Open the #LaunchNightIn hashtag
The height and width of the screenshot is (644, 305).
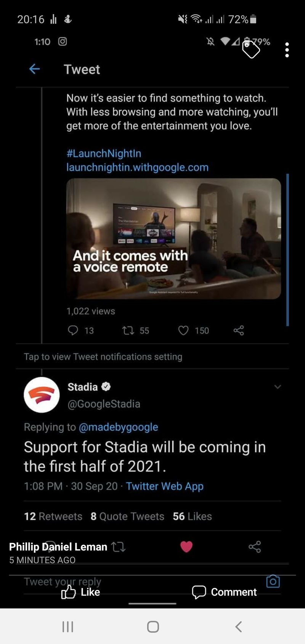tap(104, 153)
